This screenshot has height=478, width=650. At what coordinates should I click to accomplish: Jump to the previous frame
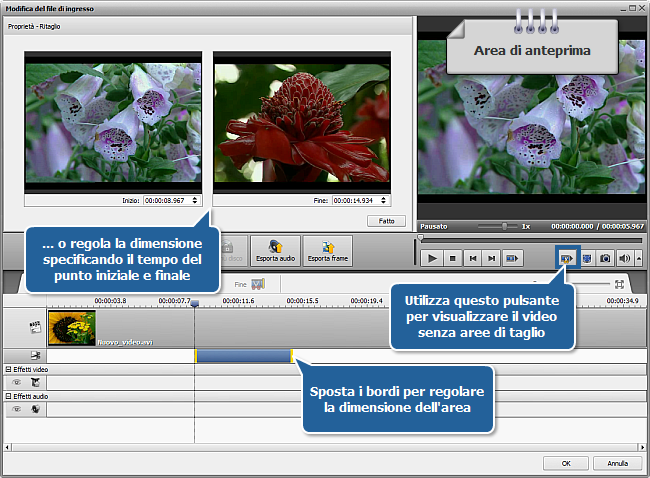click(472, 258)
